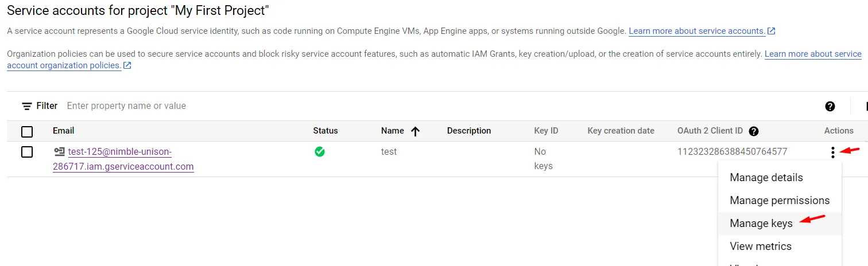This screenshot has height=266, width=868.
Task: Click the Key ID column header
Action: point(546,131)
